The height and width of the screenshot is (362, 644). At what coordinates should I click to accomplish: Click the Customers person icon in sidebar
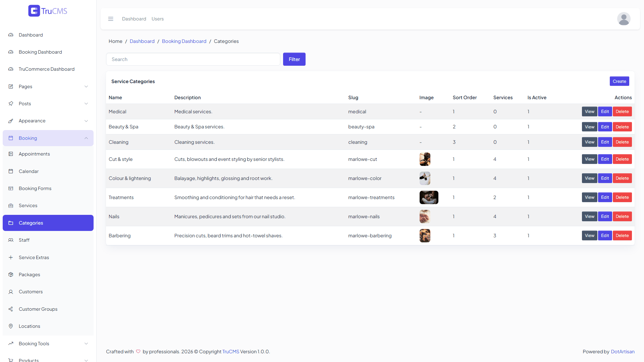pos(11,292)
